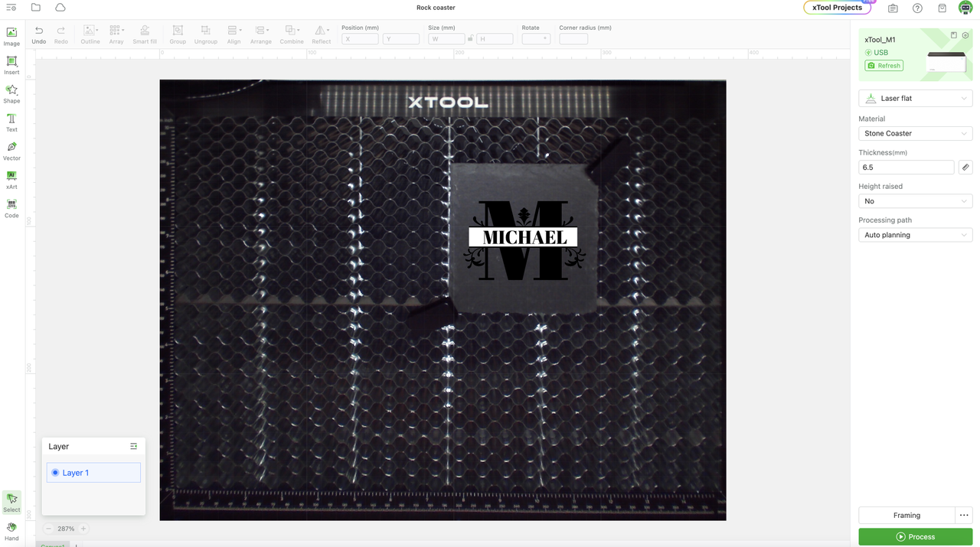Click the Smart fill tool
The image size is (980, 547).
(x=145, y=34)
